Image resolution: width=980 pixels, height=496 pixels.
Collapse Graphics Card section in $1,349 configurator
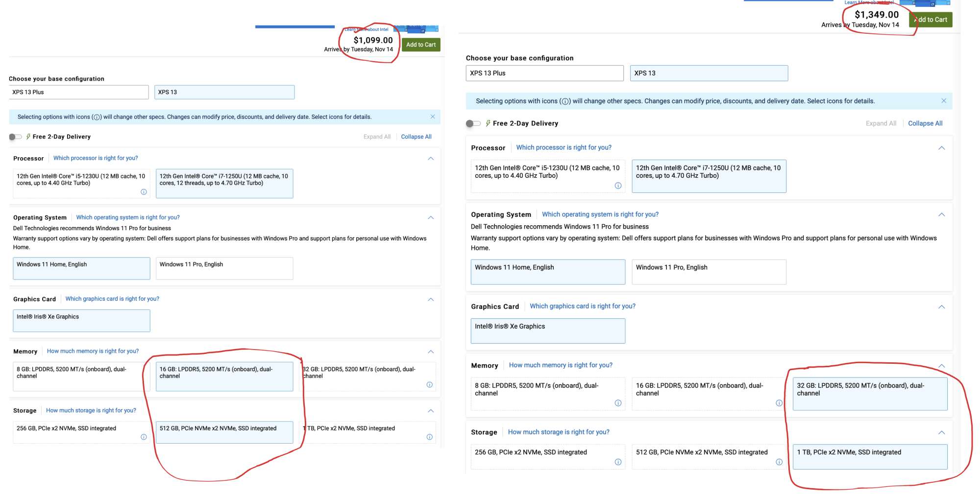[941, 307]
